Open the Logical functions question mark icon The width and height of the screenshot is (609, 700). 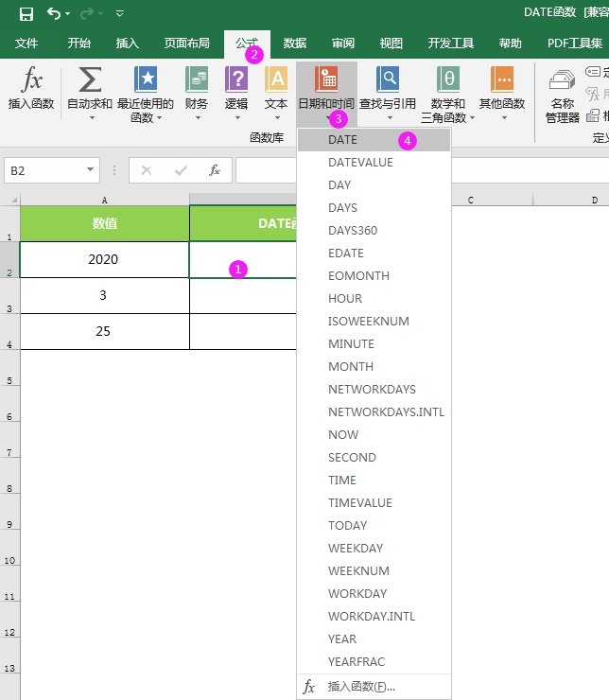click(x=236, y=79)
